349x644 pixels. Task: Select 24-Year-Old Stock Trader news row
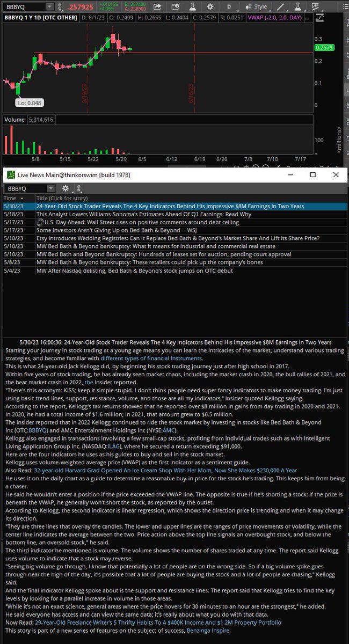(x=174, y=206)
